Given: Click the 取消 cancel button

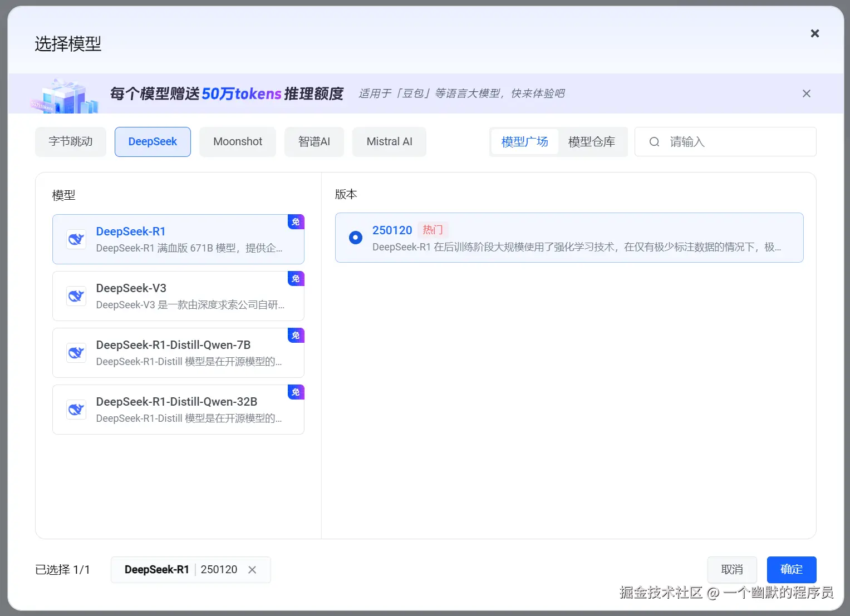Looking at the screenshot, I should 732,570.
